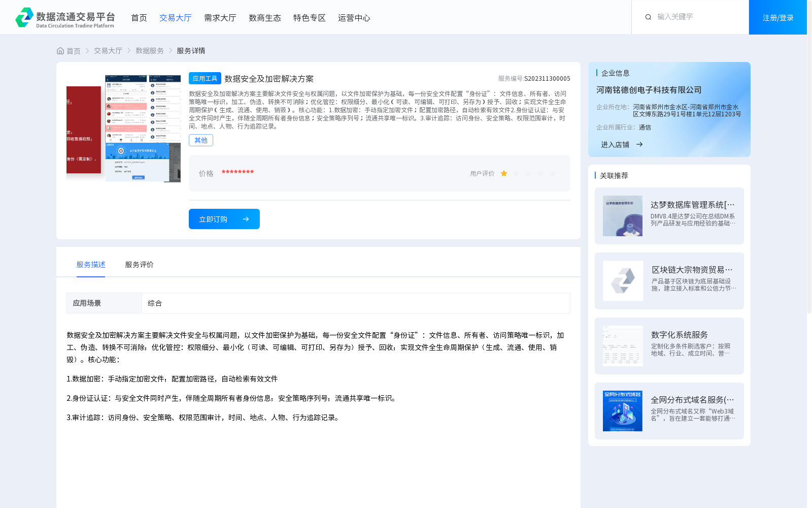Viewport: 812px width, 508px height.
Task: Click the fourth rating star
Action: point(540,173)
